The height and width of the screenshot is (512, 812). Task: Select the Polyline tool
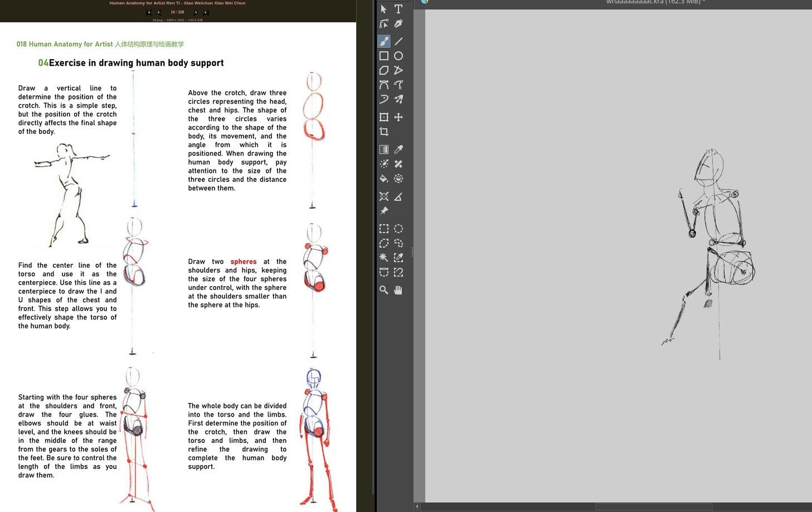[x=398, y=70]
